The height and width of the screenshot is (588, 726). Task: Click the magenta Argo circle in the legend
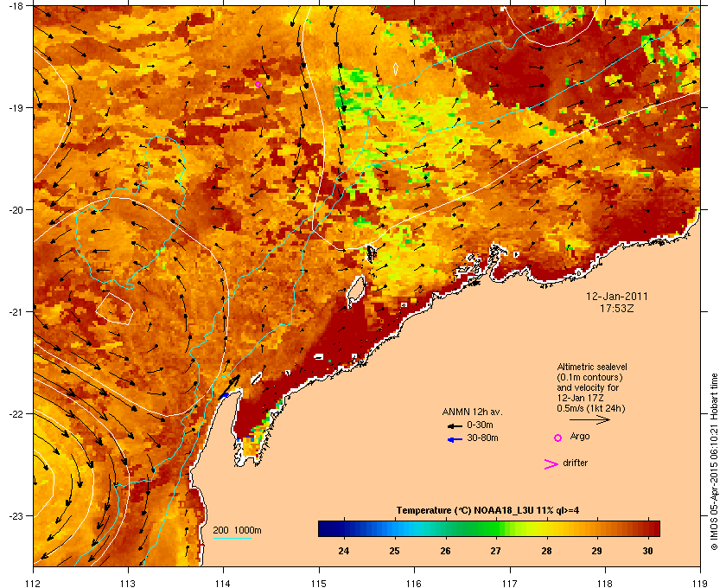click(x=557, y=438)
